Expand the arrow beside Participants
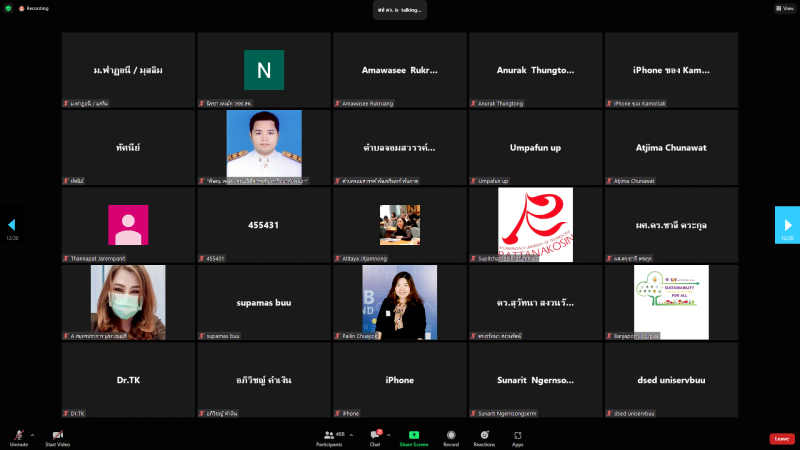This screenshot has width=800, height=450. (x=351, y=434)
